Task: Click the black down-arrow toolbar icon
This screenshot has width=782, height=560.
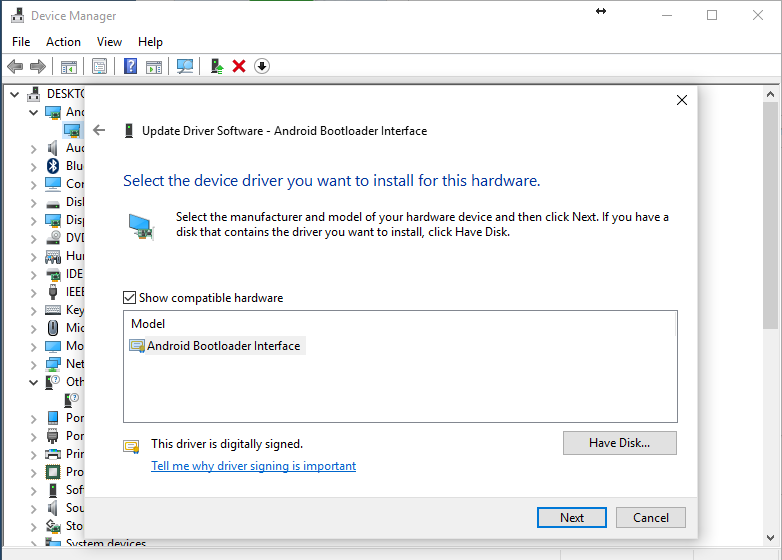Action: pyautogui.click(x=262, y=66)
